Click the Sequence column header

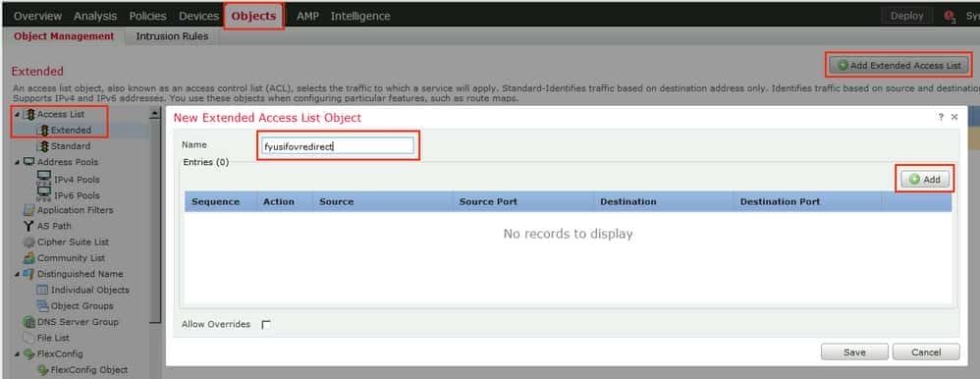click(221, 201)
